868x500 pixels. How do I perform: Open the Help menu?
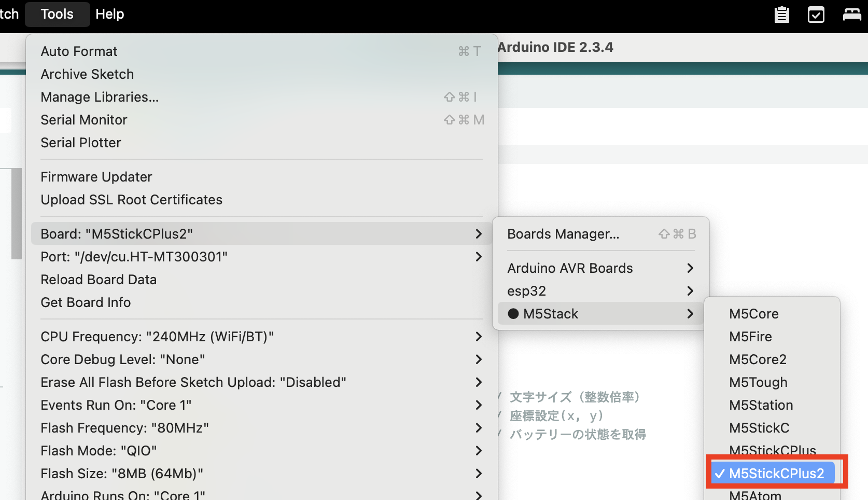tap(110, 14)
